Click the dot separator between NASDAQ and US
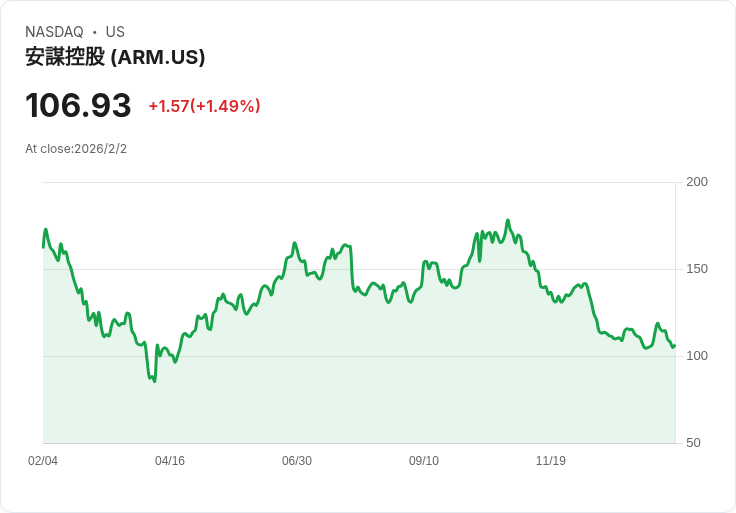The width and height of the screenshot is (736, 513). pyautogui.click(x=95, y=32)
